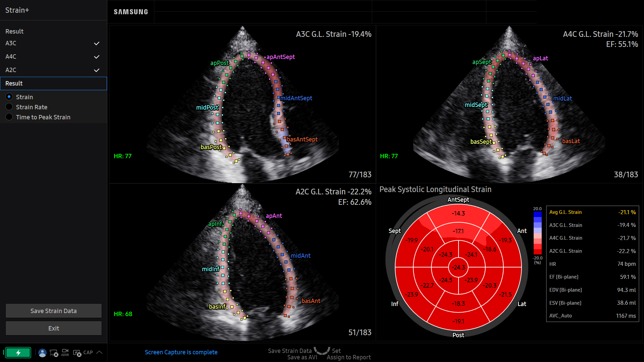Click the Avg G.L. Strain row
This screenshot has height=362, width=644.
pyautogui.click(x=593, y=212)
